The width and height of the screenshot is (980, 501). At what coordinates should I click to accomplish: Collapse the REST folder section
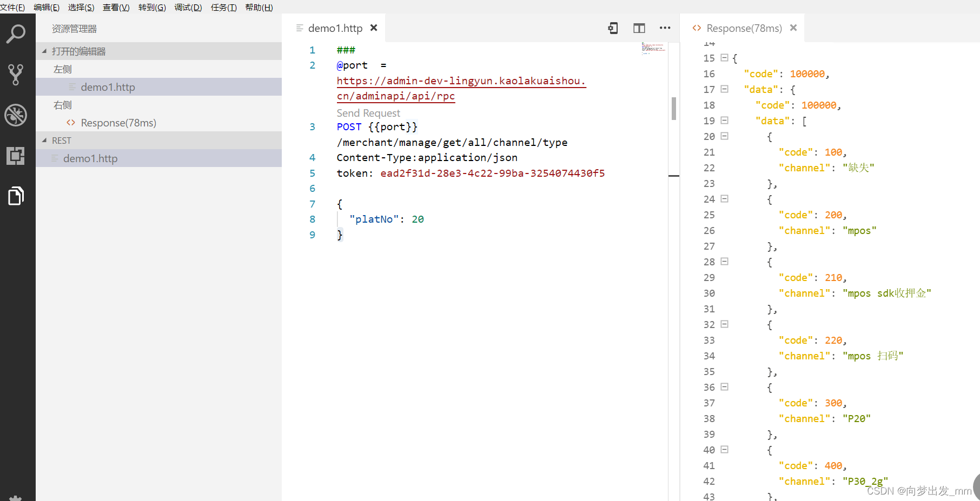[x=159, y=141]
